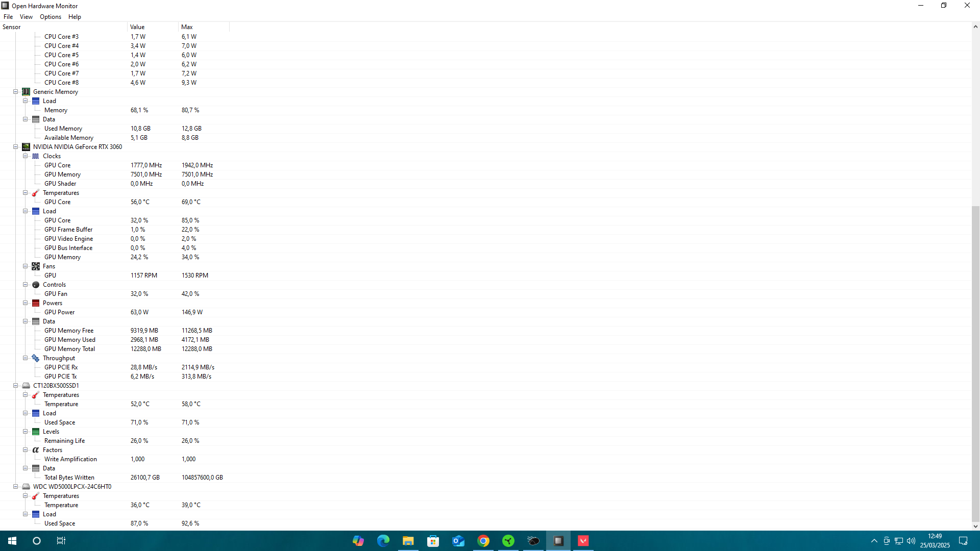Collapse the WDC WD5000LPCX-24C6HT0 drive node
The width and height of the screenshot is (980, 551).
[x=16, y=487]
